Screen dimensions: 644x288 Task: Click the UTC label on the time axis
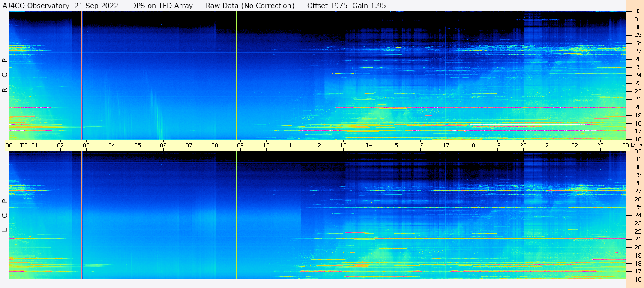21,145
